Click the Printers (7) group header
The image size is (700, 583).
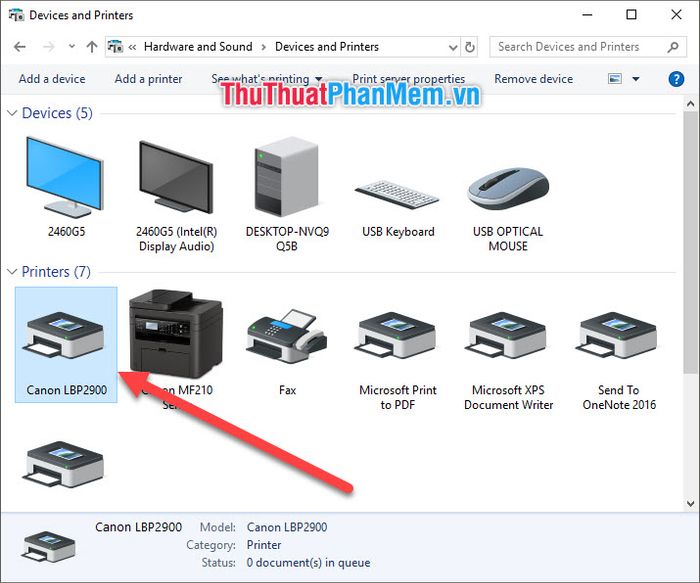pyautogui.click(x=56, y=271)
